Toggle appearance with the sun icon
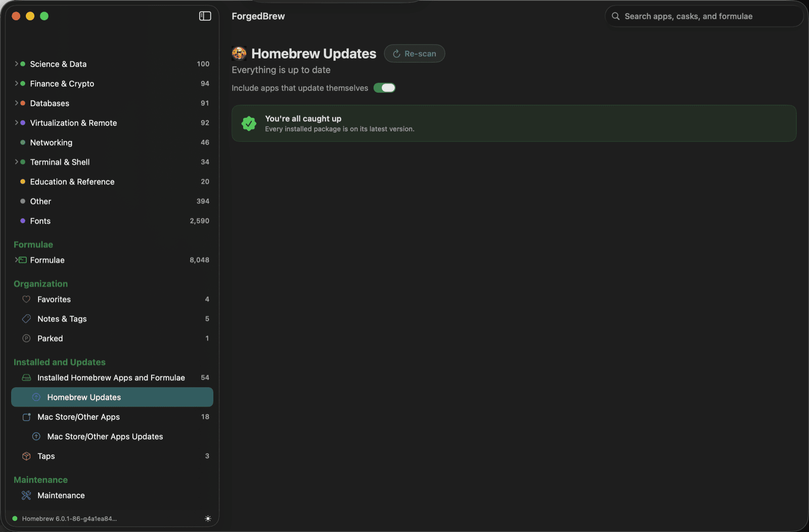 pos(208,518)
